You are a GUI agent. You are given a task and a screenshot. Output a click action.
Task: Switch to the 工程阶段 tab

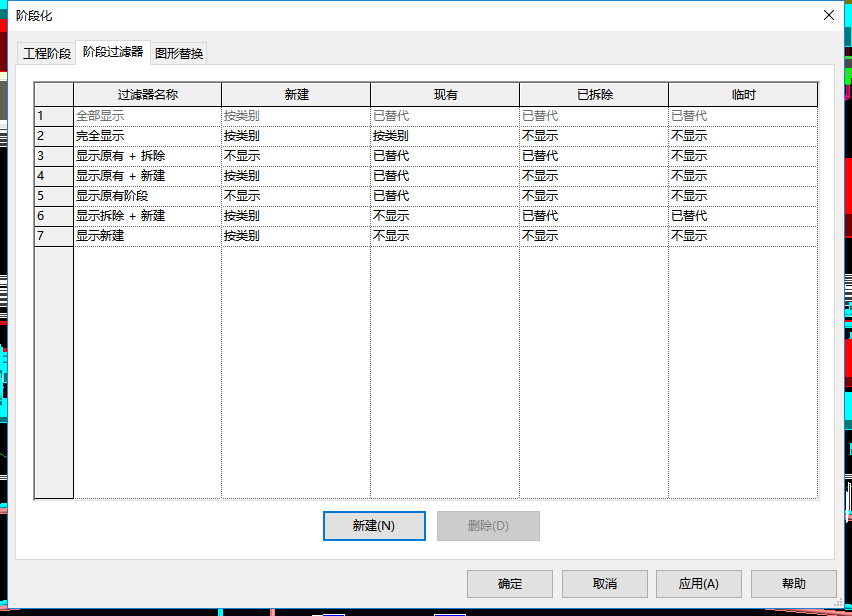tap(47, 53)
